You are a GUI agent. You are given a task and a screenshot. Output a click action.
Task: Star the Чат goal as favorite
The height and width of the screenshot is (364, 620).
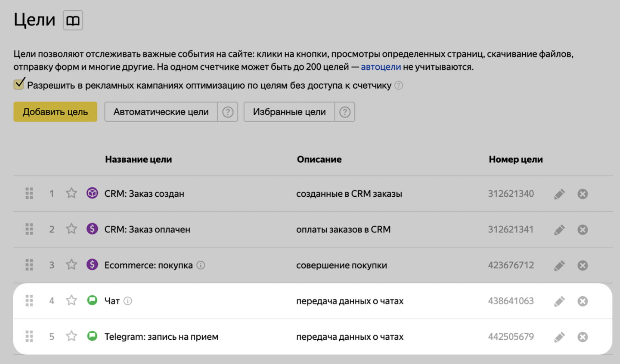coord(72,301)
